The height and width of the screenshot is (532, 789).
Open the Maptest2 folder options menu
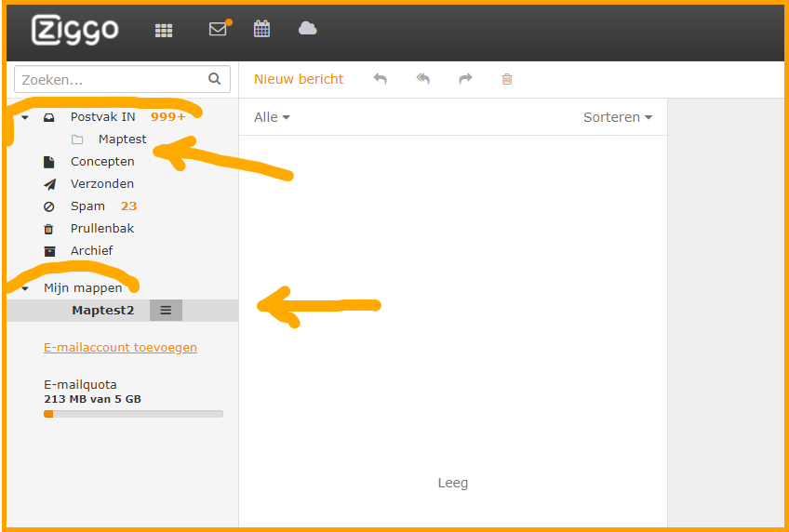[x=166, y=311]
